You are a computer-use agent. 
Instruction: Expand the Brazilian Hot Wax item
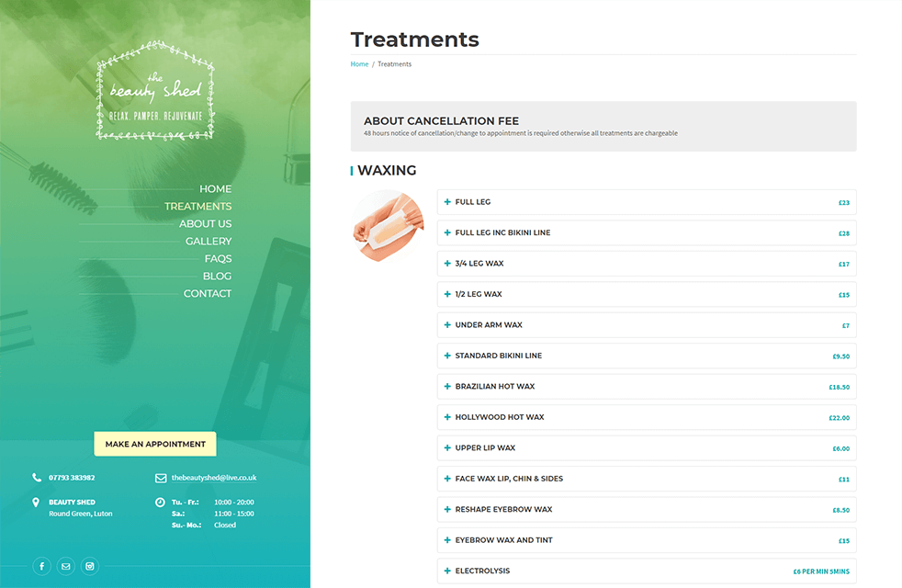[x=647, y=387]
